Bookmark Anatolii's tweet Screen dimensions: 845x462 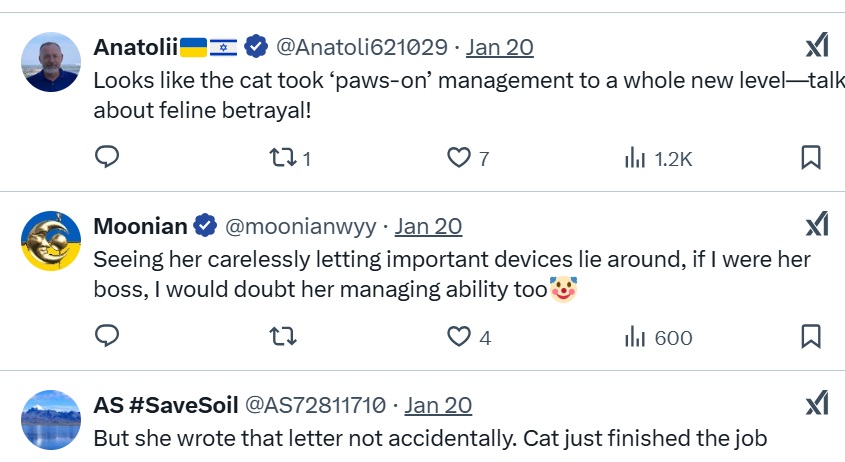[x=811, y=157]
